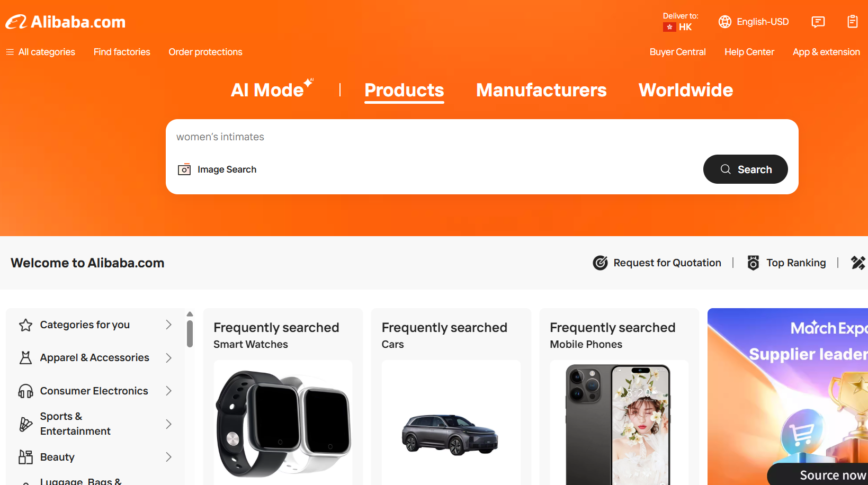The width and height of the screenshot is (868, 485).
Task: Click the Consumer Electronics headphones icon
Action: coord(25,391)
